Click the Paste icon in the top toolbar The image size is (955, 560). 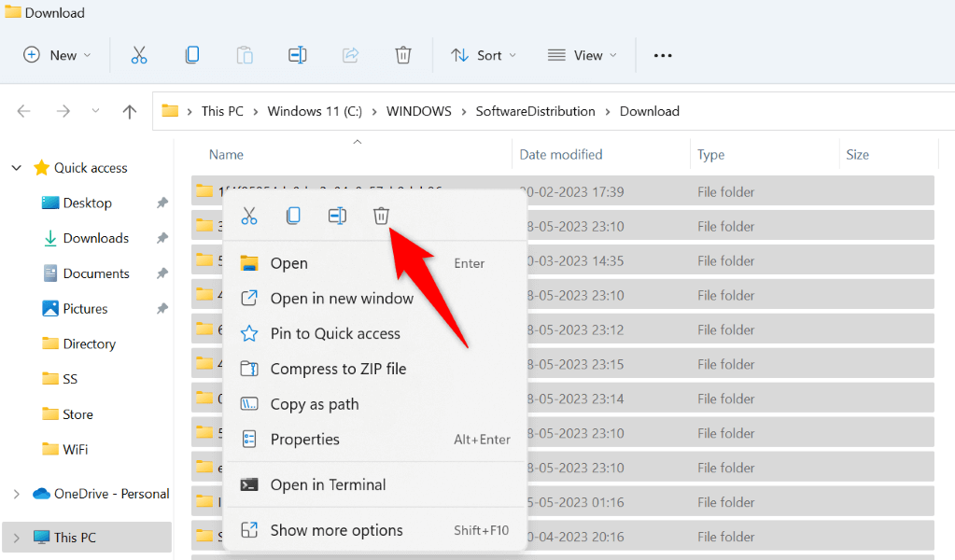coord(245,55)
